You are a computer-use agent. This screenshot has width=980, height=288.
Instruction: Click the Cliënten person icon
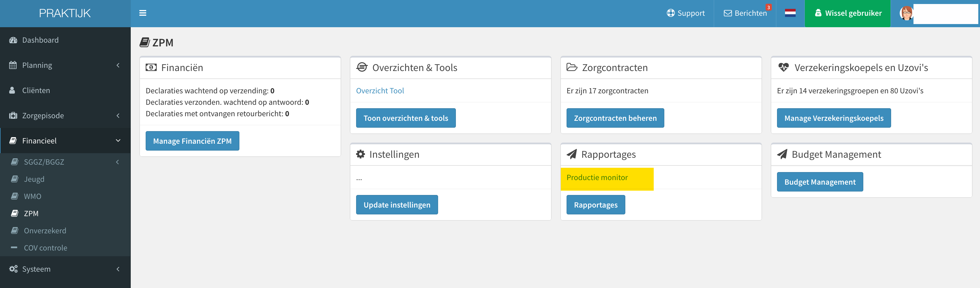(12, 90)
